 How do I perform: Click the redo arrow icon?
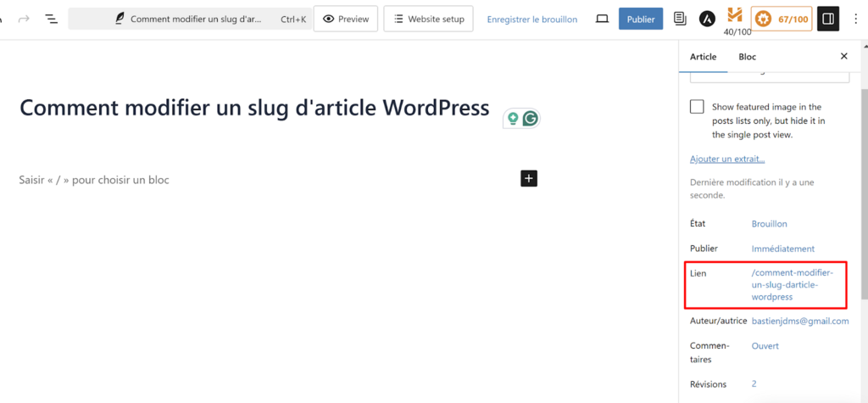pos(24,20)
